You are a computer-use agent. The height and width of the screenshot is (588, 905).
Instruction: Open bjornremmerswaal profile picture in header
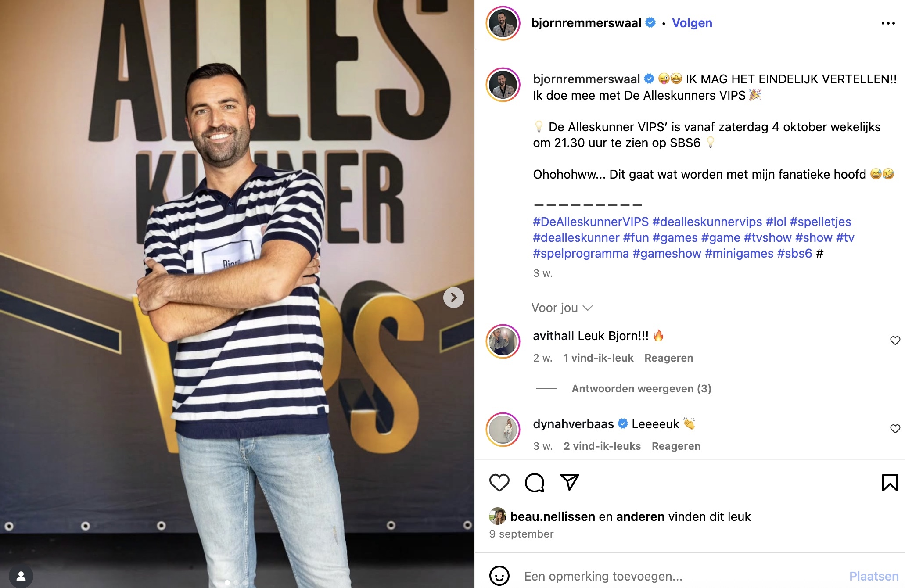pos(503,23)
